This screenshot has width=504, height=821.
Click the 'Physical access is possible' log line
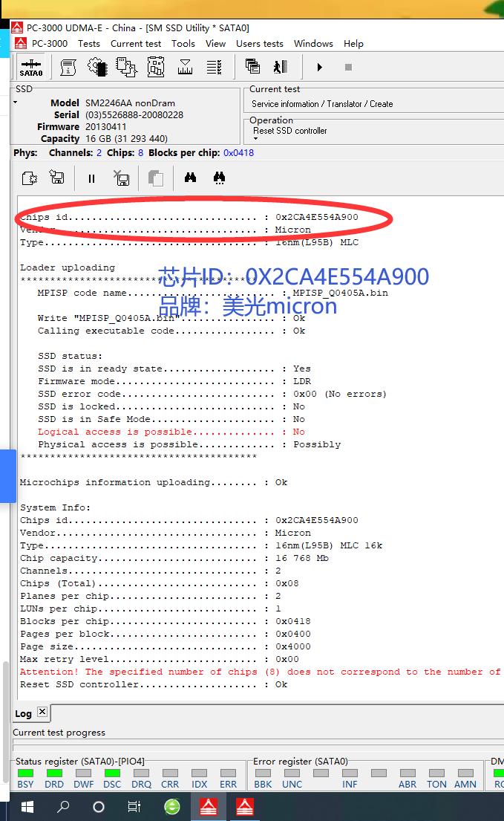point(189,444)
